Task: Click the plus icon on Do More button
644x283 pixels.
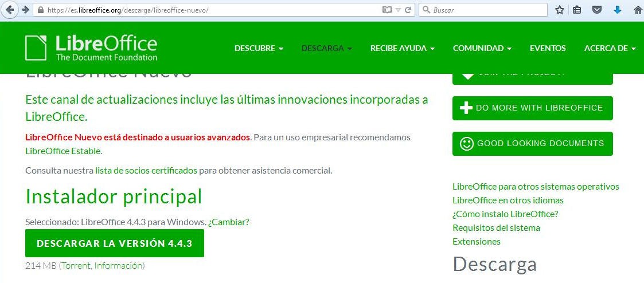Action: (466, 108)
